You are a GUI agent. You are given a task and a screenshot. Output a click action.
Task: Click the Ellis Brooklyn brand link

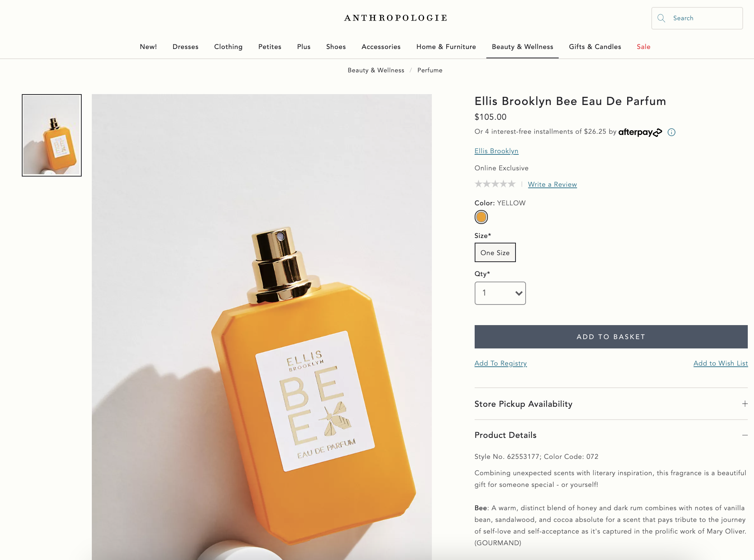(x=496, y=151)
